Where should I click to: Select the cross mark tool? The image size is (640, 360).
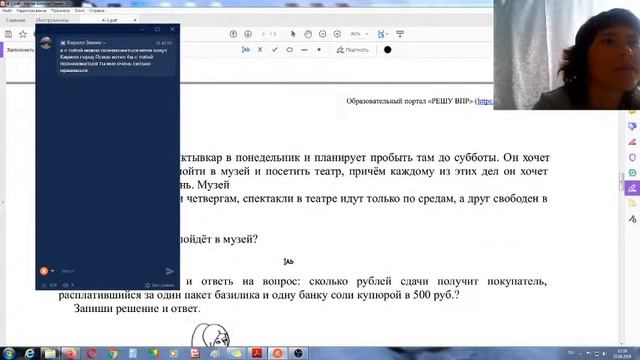tap(260, 50)
